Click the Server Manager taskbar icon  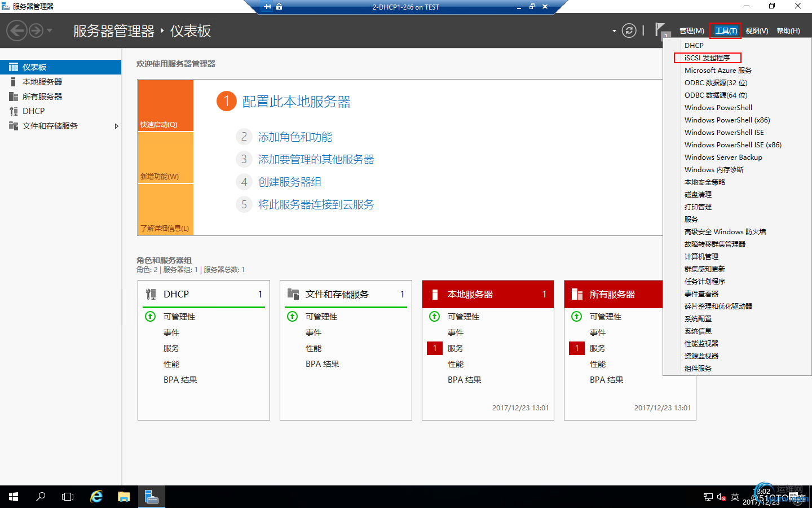tap(151, 497)
